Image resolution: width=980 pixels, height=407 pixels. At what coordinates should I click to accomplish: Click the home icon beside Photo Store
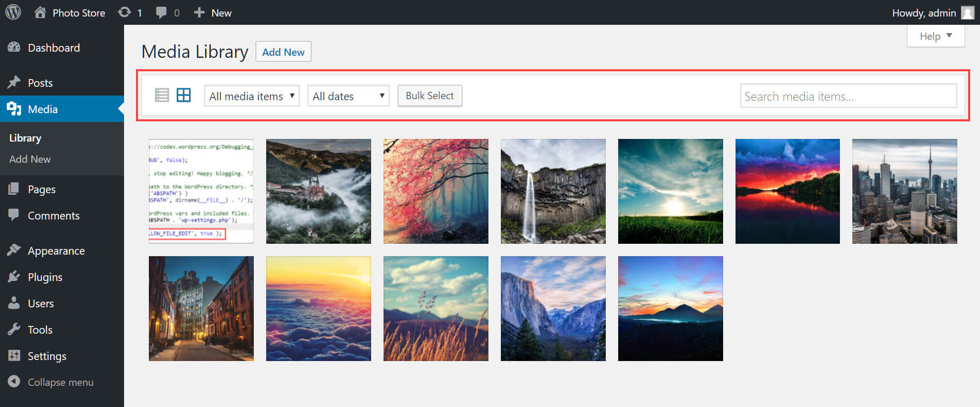[x=40, y=12]
